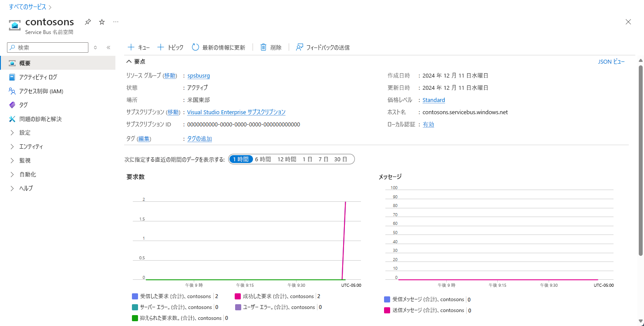Delete the namespace with 削除

(x=271, y=48)
